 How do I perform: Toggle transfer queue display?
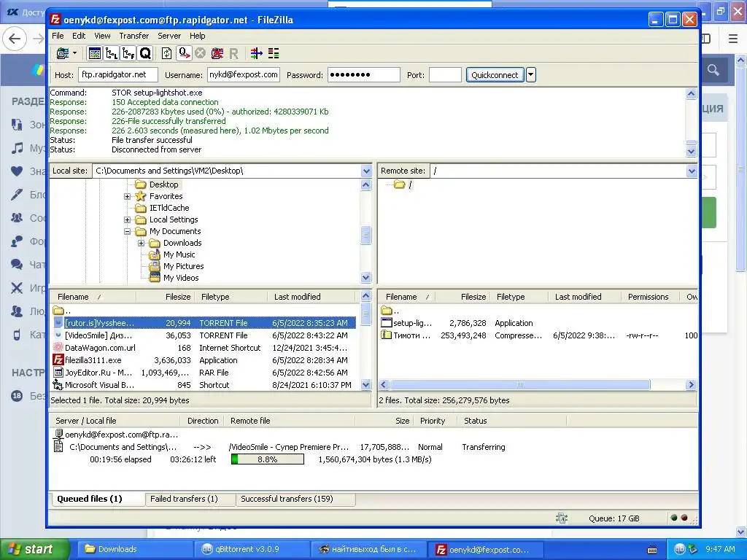[x=145, y=53]
